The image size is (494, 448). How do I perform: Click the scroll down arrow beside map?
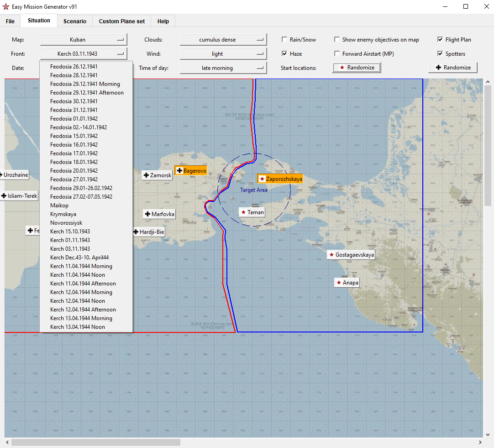tap(488, 434)
